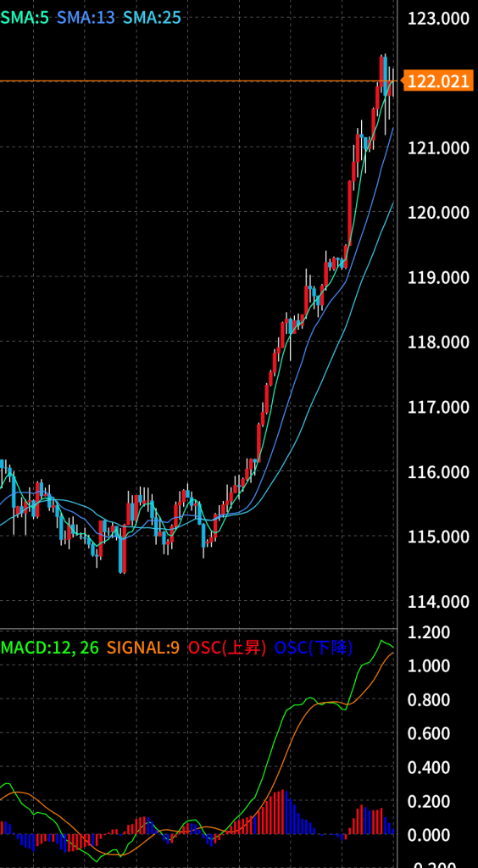Click the 0.800 MACD axis label

[429, 700]
